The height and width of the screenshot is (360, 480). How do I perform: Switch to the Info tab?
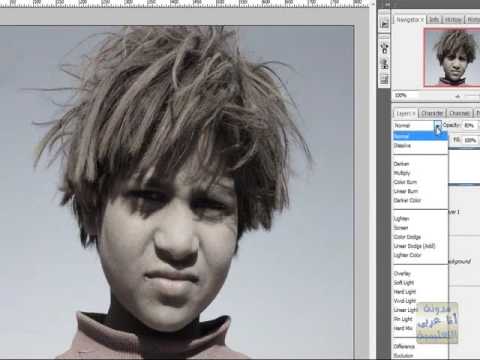point(434,20)
